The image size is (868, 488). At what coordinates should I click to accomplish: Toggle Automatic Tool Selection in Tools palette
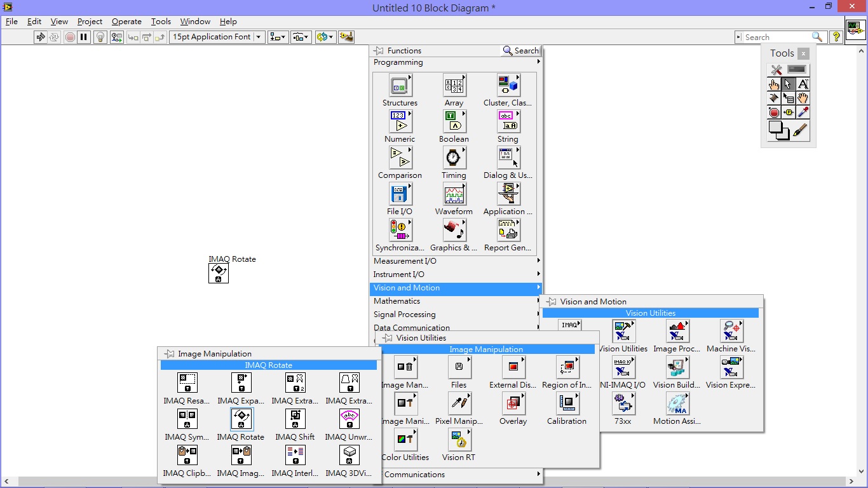789,69
